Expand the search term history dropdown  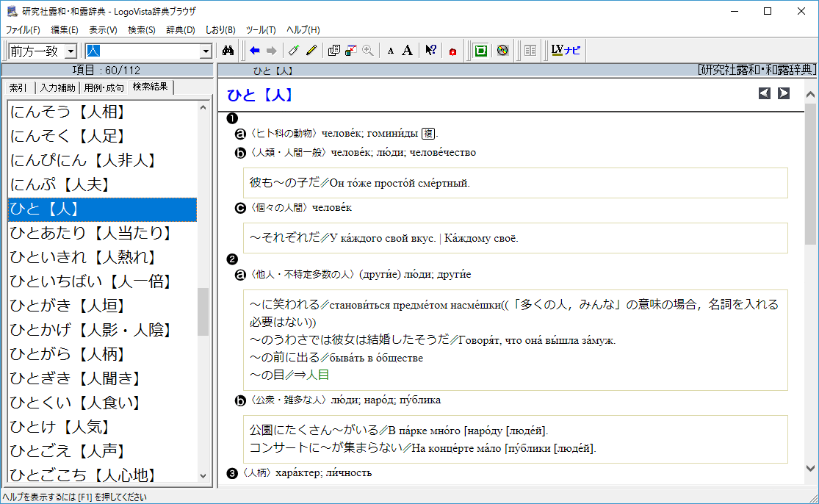click(x=206, y=51)
